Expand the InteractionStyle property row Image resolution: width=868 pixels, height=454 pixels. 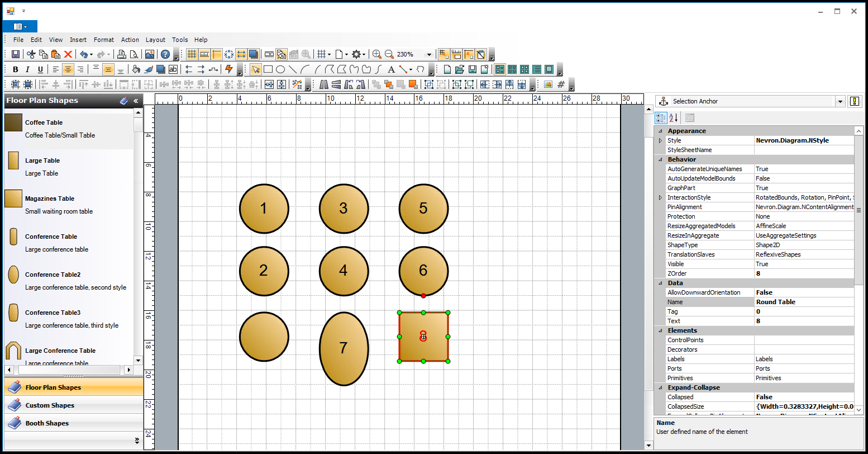[660, 197]
